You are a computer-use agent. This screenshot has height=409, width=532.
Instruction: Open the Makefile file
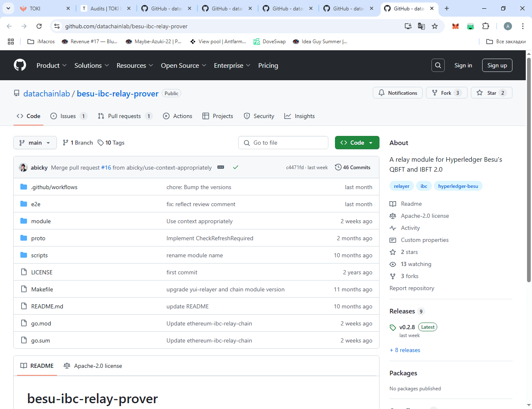pyautogui.click(x=42, y=289)
